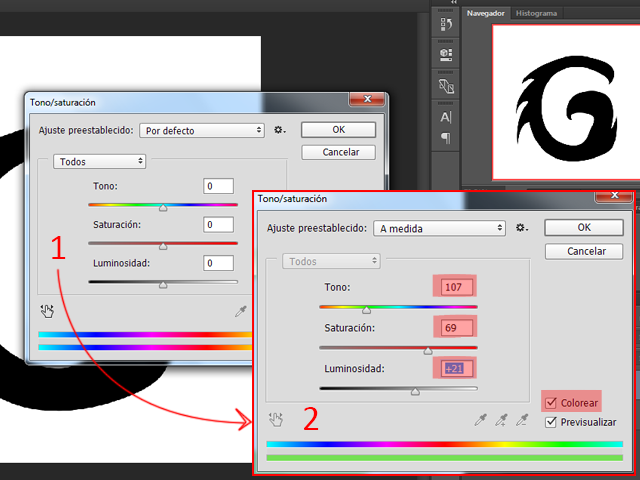The height and width of the screenshot is (480, 640).
Task: Select add-to-sample eyedropper in dialog 2
Action: pyautogui.click(x=501, y=420)
